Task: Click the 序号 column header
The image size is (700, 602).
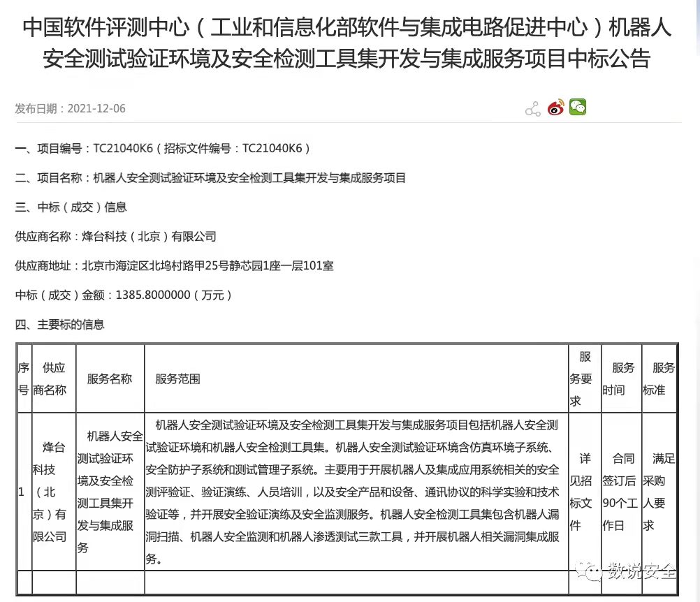Action: click(24, 379)
